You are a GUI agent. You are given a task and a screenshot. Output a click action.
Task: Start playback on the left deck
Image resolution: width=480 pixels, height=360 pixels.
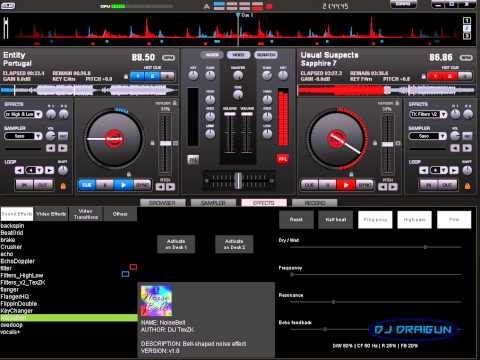pos(123,185)
